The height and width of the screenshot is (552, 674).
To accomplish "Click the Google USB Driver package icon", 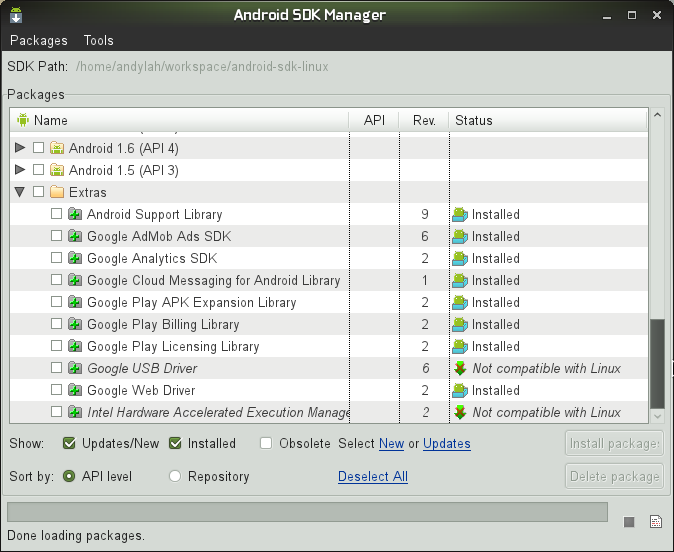I will click(75, 368).
